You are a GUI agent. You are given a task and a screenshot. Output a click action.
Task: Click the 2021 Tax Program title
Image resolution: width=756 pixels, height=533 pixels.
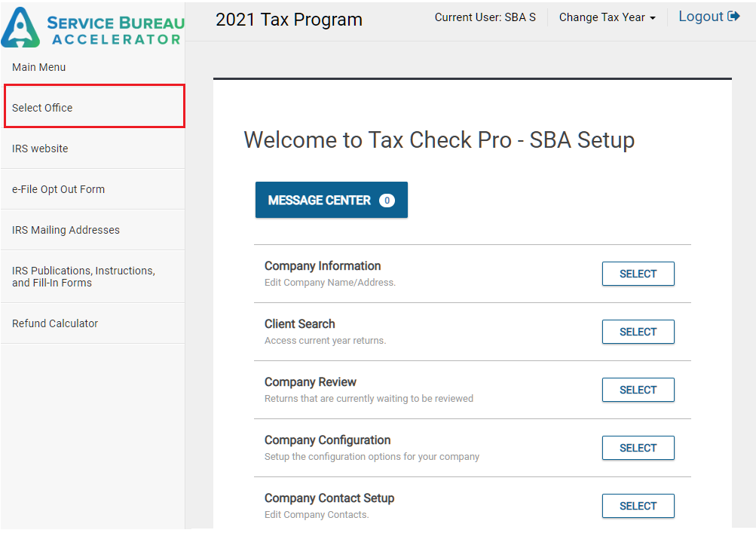[x=289, y=20]
